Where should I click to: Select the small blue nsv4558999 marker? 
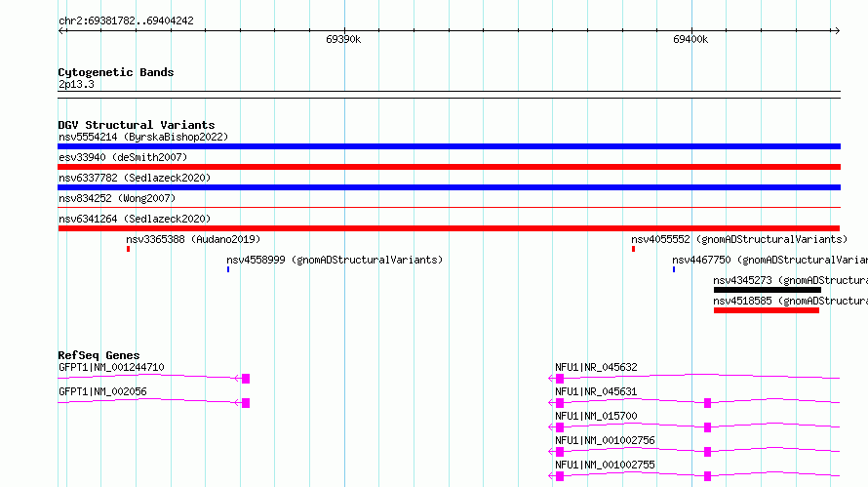pos(228,269)
